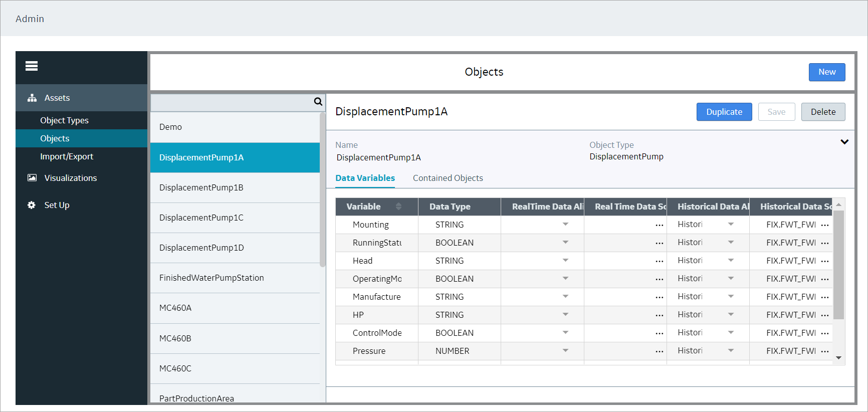Sort by the Variable column arrows
868x412 pixels.
pyautogui.click(x=398, y=207)
